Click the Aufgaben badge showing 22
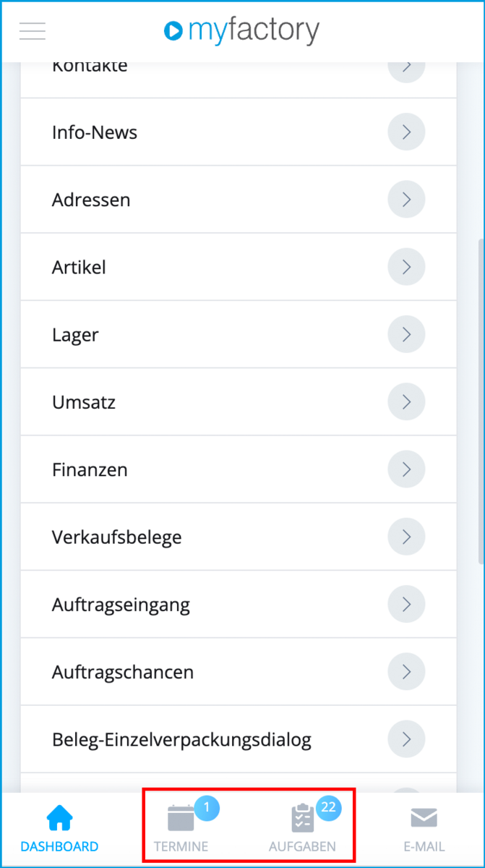The image size is (485, 868). click(x=328, y=807)
